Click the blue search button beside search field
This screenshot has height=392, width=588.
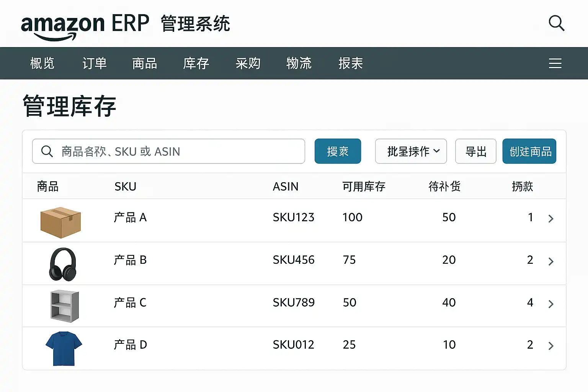pyautogui.click(x=338, y=151)
